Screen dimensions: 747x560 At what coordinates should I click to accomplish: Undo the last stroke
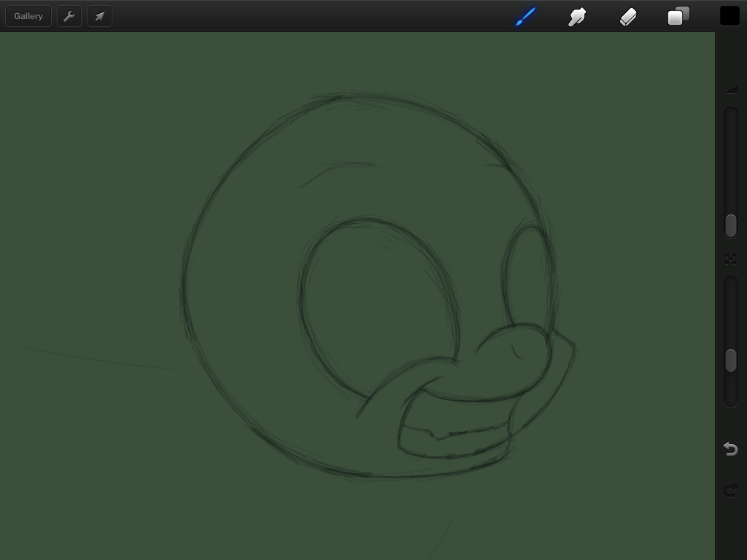click(x=730, y=448)
